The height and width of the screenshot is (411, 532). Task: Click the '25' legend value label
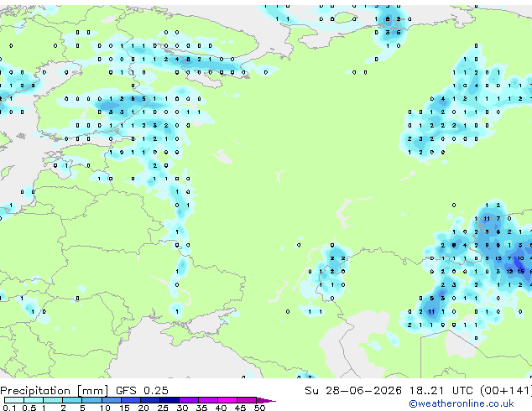163,408
